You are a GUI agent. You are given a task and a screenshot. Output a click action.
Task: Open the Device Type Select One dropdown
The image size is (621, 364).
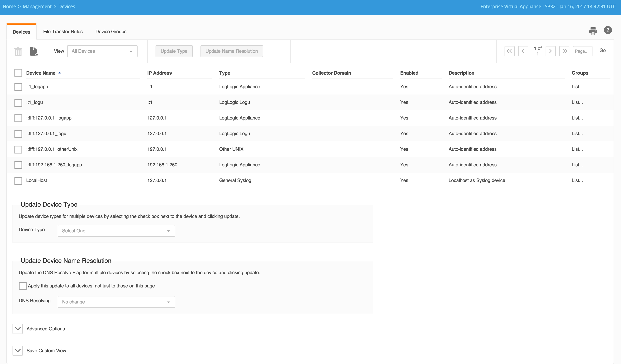pos(116,231)
